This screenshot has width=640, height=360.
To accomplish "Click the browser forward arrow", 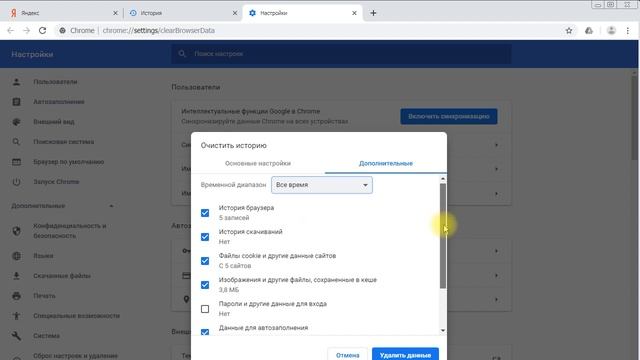I will click(27, 31).
